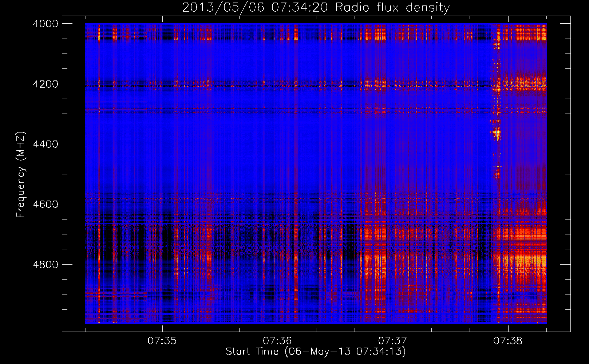Viewport: 589px width, 364px height.
Task: Click the 4400 frequency tick label
Action: (x=46, y=144)
